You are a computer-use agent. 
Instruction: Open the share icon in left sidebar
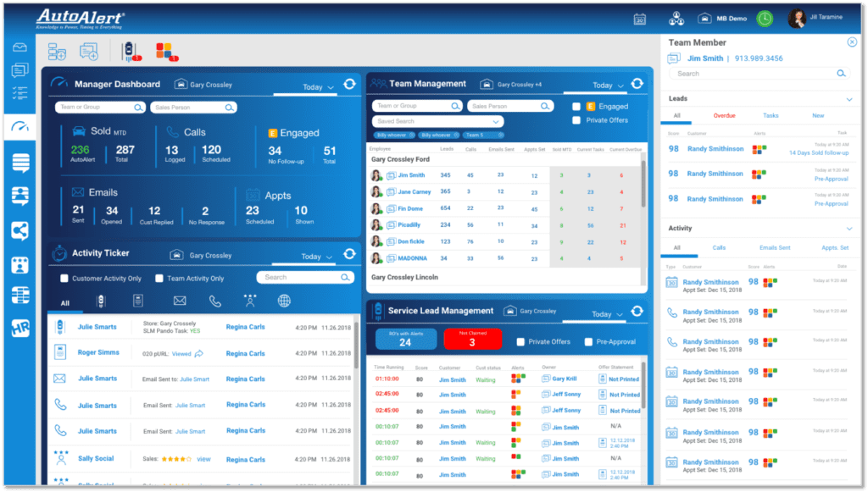[20, 230]
